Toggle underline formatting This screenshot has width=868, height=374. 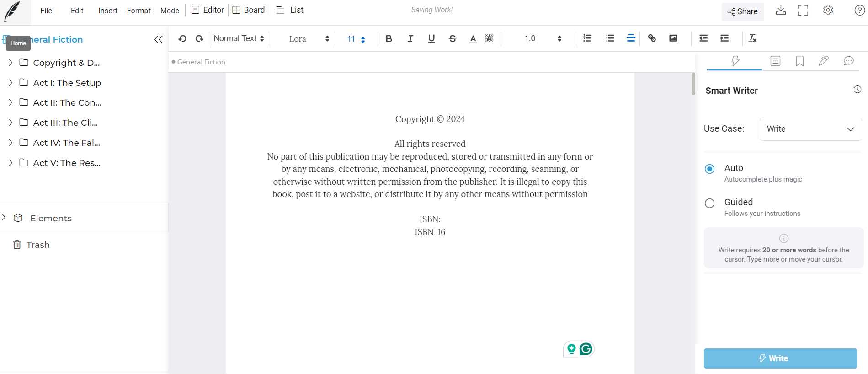[431, 38]
